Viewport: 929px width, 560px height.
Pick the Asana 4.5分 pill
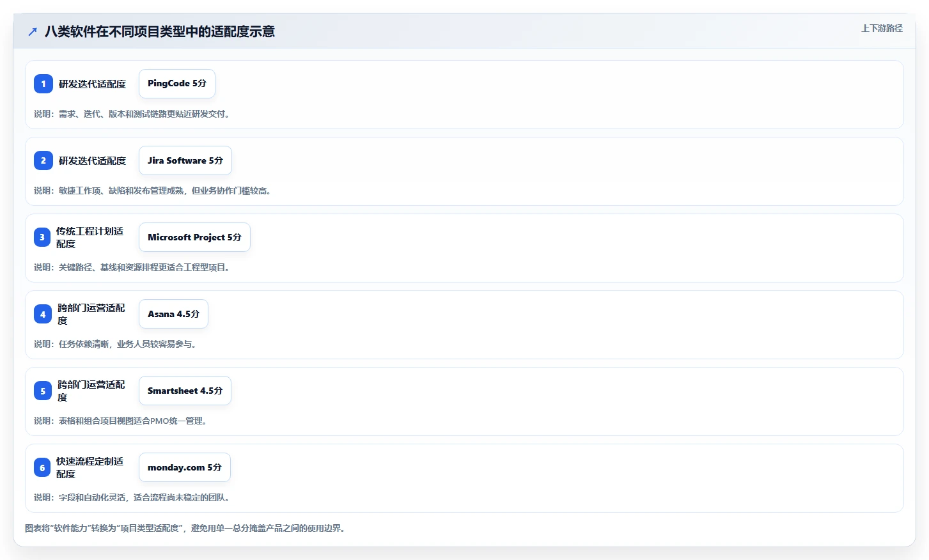click(173, 314)
